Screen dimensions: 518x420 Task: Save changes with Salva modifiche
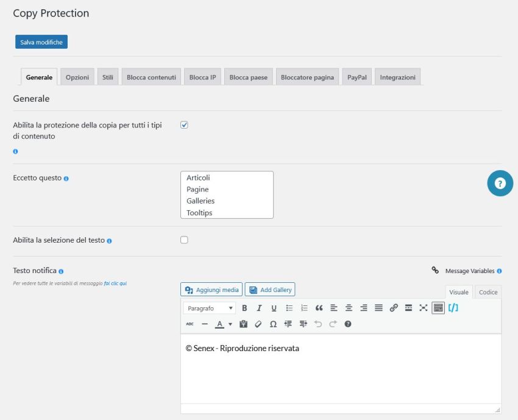[x=41, y=42]
